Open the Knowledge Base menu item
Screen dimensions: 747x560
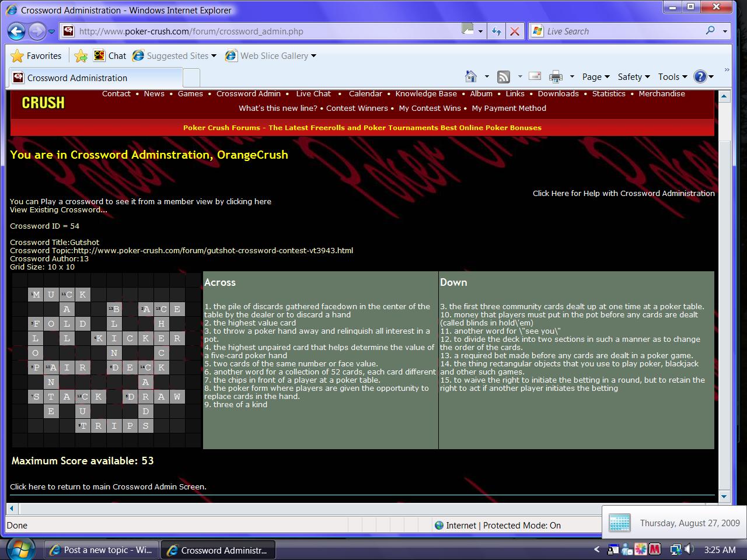425,93
